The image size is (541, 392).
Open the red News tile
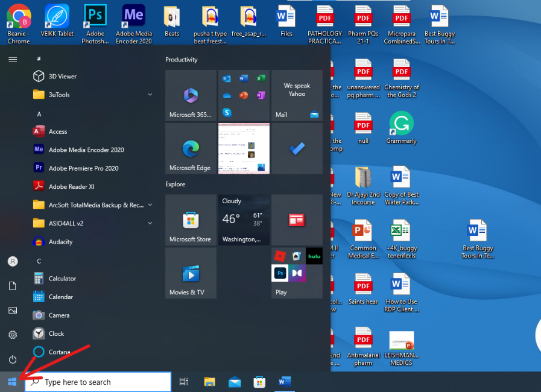pyautogui.click(x=297, y=220)
